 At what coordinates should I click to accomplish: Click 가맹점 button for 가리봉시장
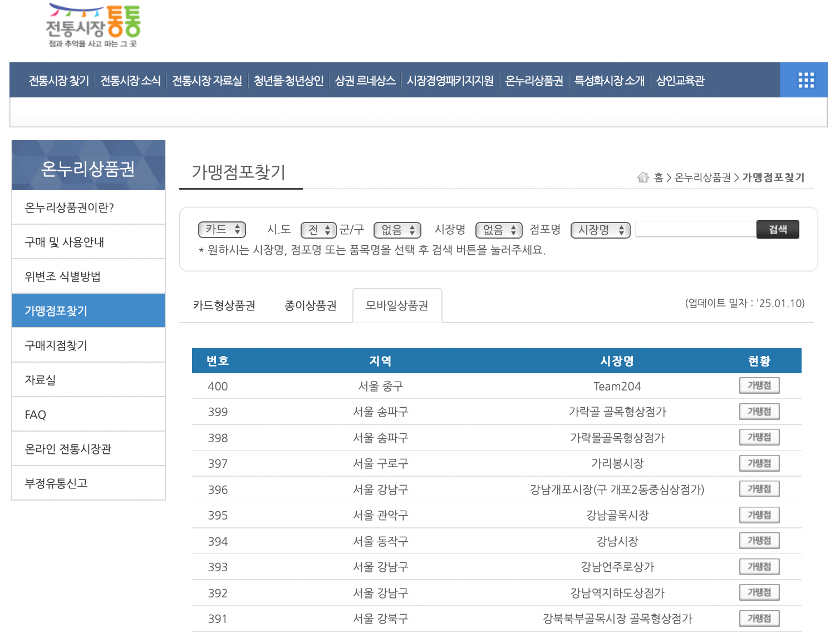coord(759,463)
